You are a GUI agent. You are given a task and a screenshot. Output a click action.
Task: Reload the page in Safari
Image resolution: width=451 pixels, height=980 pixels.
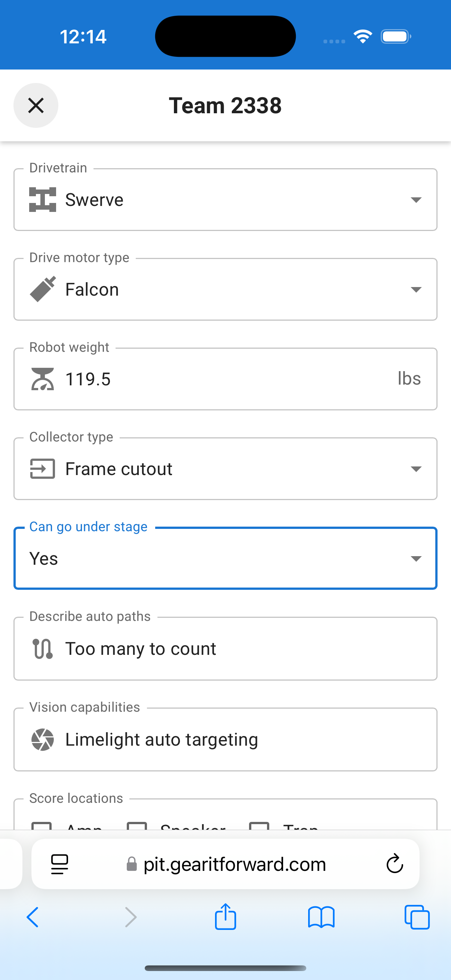click(x=394, y=864)
